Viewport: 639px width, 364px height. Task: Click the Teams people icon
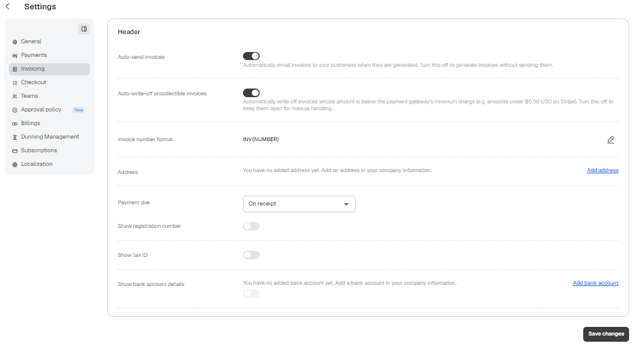pyautogui.click(x=15, y=97)
